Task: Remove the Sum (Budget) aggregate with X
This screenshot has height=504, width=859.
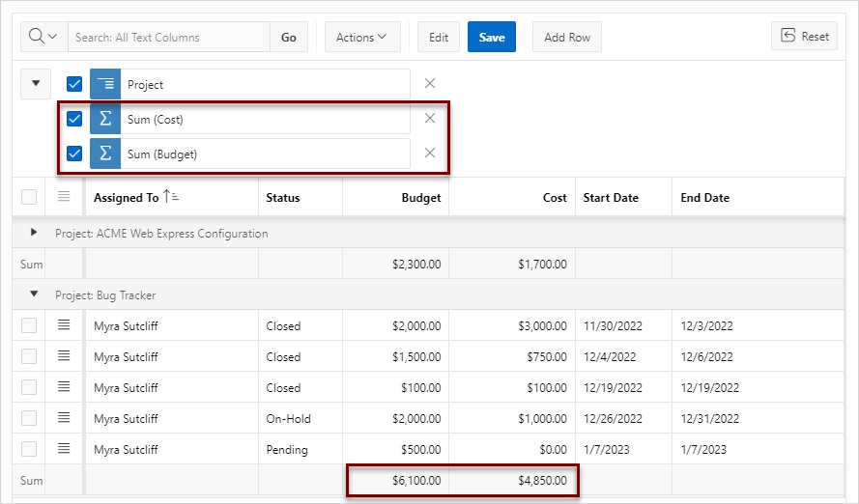Action: click(430, 153)
